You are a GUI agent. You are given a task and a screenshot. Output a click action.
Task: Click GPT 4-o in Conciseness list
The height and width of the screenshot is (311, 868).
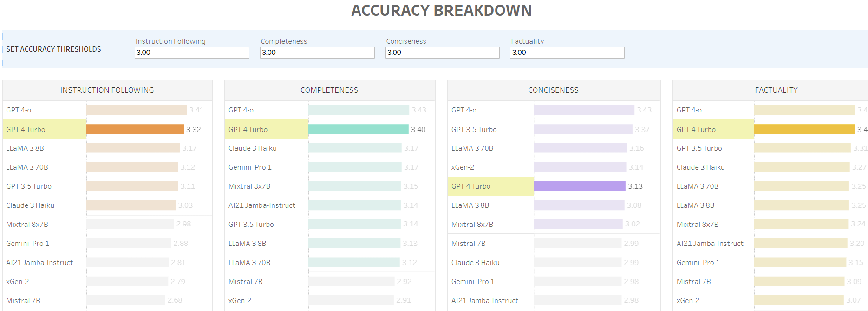click(464, 110)
